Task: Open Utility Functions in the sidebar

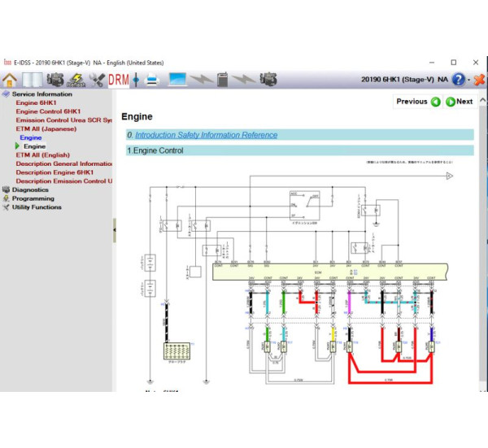Action: click(x=36, y=207)
